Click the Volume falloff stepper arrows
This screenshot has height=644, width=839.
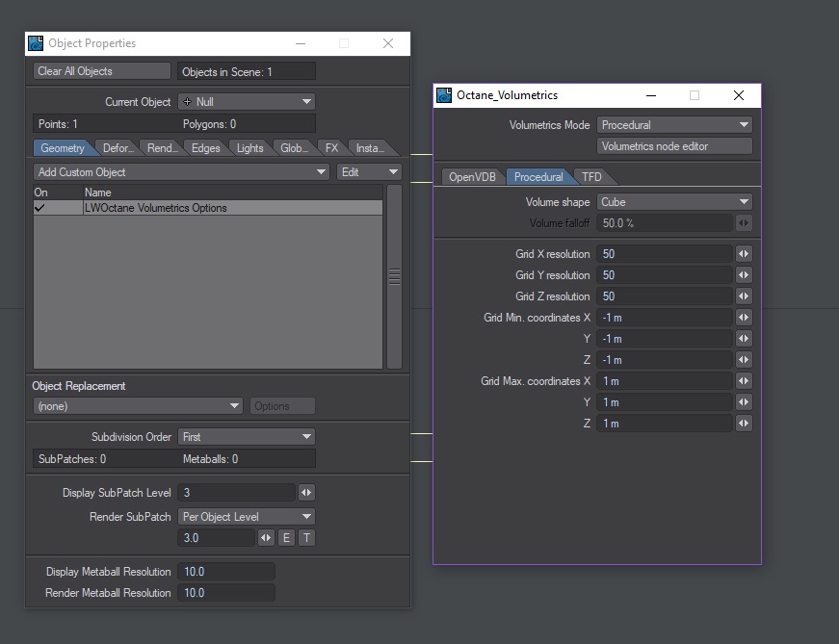click(744, 223)
